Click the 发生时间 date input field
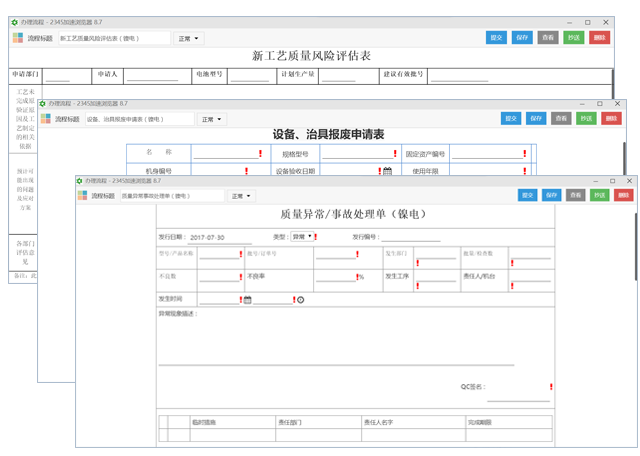This screenshot has width=640, height=456. click(219, 300)
